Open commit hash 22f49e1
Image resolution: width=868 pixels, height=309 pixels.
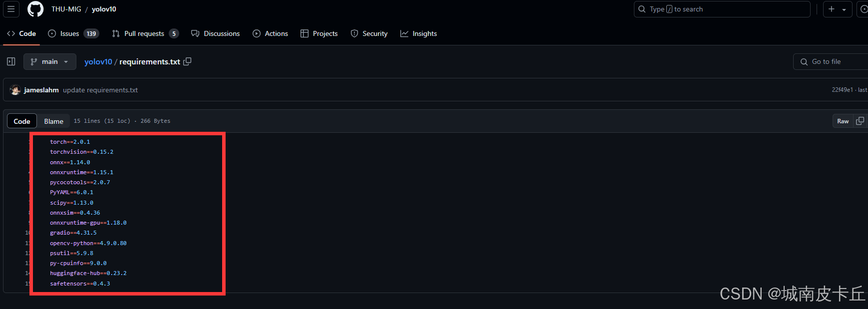tap(842, 90)
